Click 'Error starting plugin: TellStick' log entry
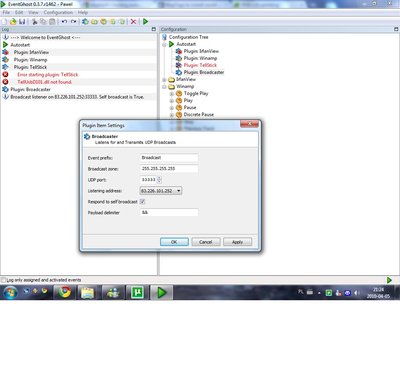 (48, 75)
